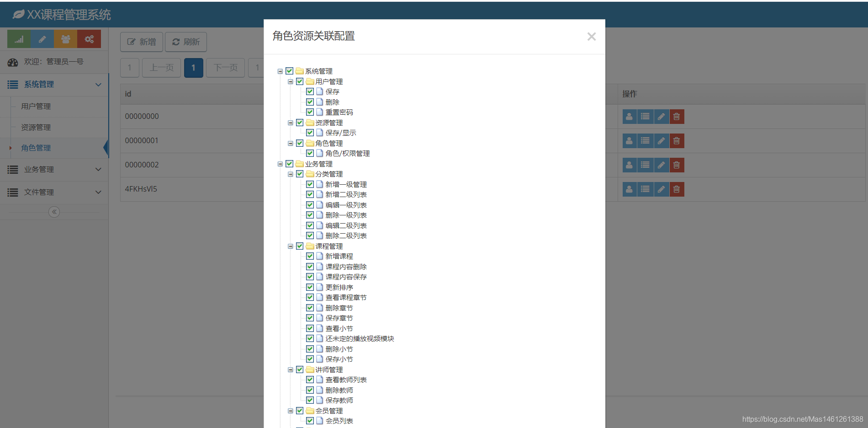Click the dashboard icon beside 欢迎 text
868x428 pixels.
click(x=13, y=62)
